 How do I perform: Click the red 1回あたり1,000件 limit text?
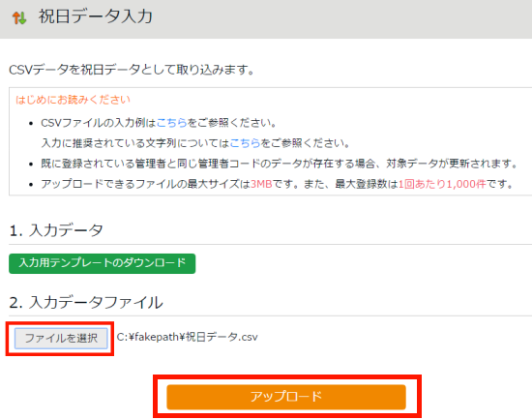(442, 184)
